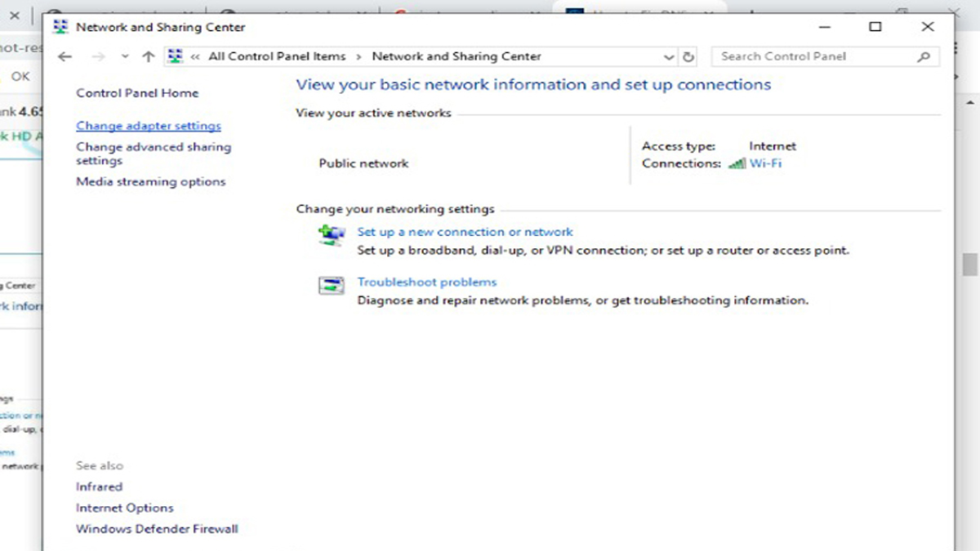
Task: Click the Network and Sharing Center title bar icon
Action: [59, 26]
